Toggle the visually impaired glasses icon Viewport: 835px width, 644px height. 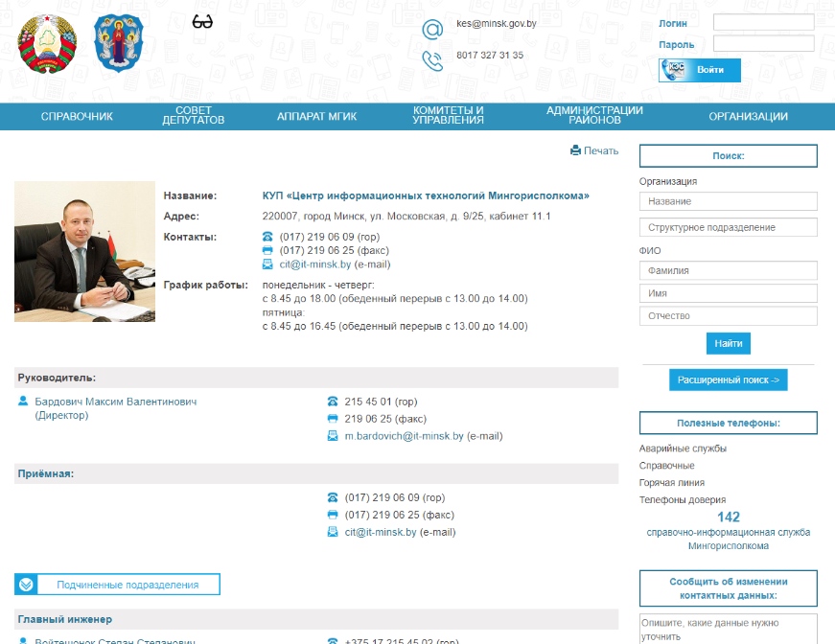pyautogui.click(x=202, y=22)
